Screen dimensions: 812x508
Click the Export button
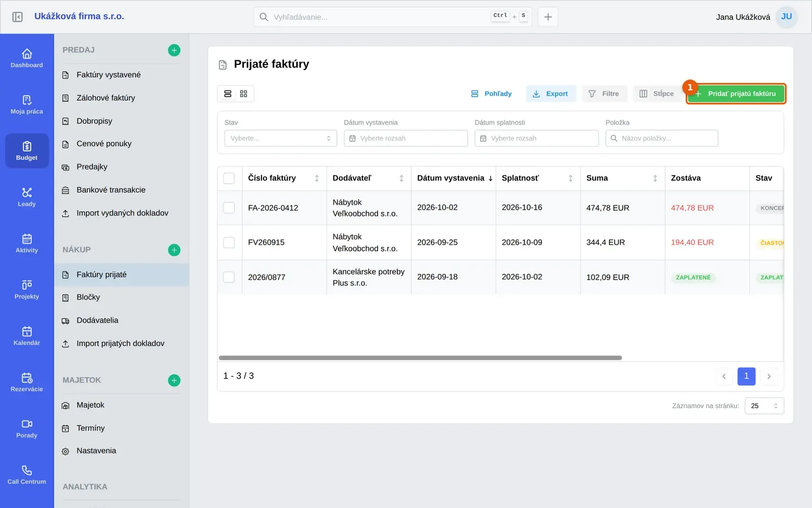point(551,93)
